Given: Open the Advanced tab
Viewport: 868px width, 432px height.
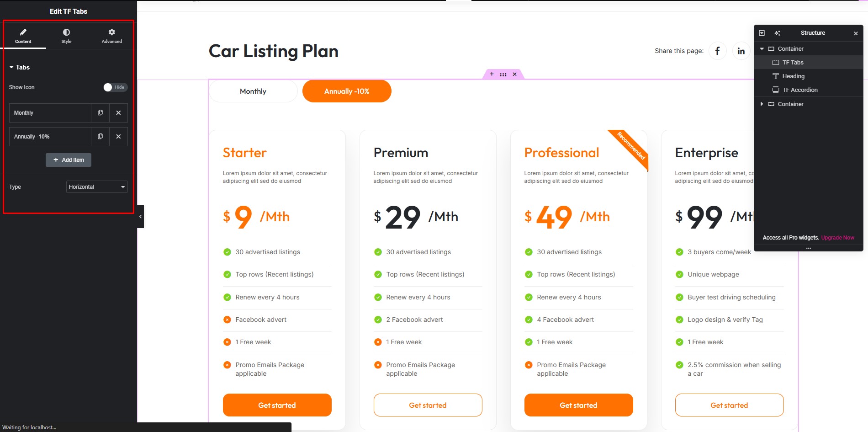Looking at the screenshot, I should [111, 36].
